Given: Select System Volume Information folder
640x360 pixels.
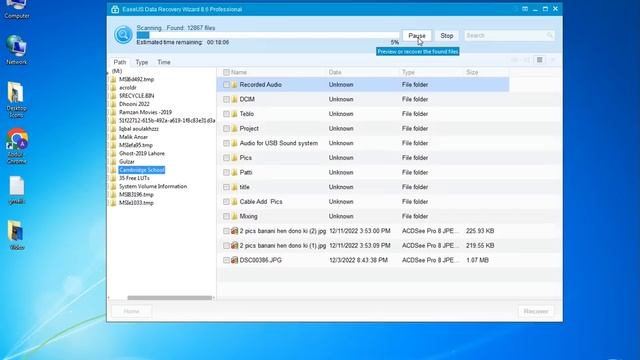Looking at the screenshot, I should pos(153,186).
